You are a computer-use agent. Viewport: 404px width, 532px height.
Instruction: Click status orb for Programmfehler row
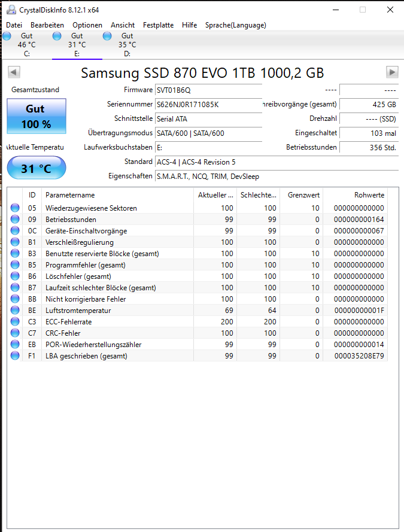pyautogui.click(x=15, y=265)
